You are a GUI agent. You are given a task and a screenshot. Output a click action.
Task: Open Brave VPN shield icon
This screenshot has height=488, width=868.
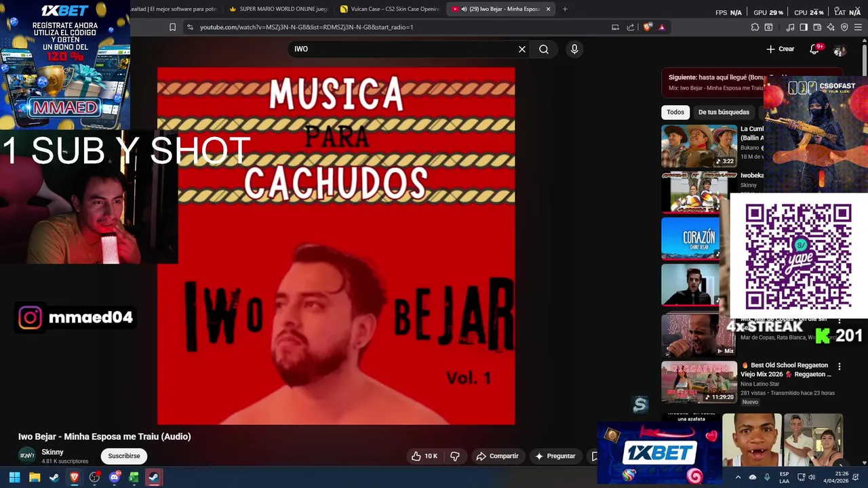pos(844,27)
